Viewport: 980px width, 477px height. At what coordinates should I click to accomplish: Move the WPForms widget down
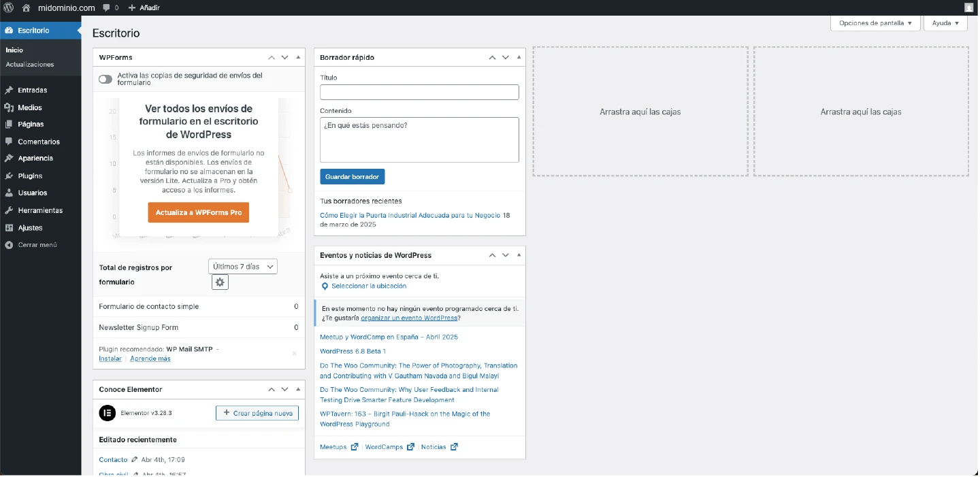coord(284,57)
